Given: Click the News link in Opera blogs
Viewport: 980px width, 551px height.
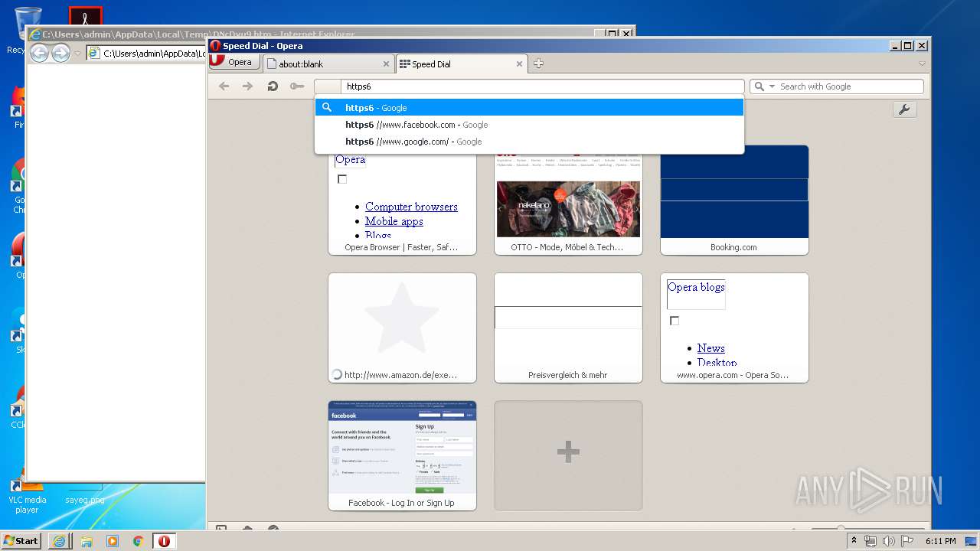Looking at the screenshot, I should 710,348.
